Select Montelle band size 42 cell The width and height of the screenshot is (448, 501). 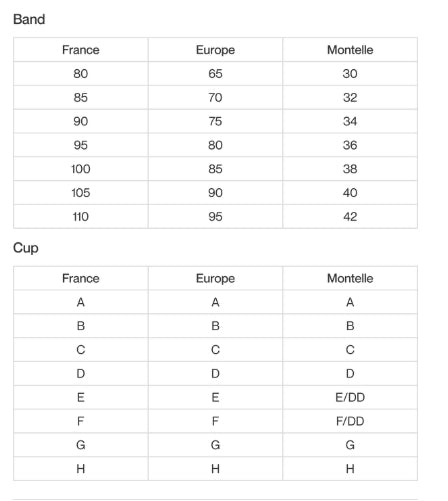350,217
